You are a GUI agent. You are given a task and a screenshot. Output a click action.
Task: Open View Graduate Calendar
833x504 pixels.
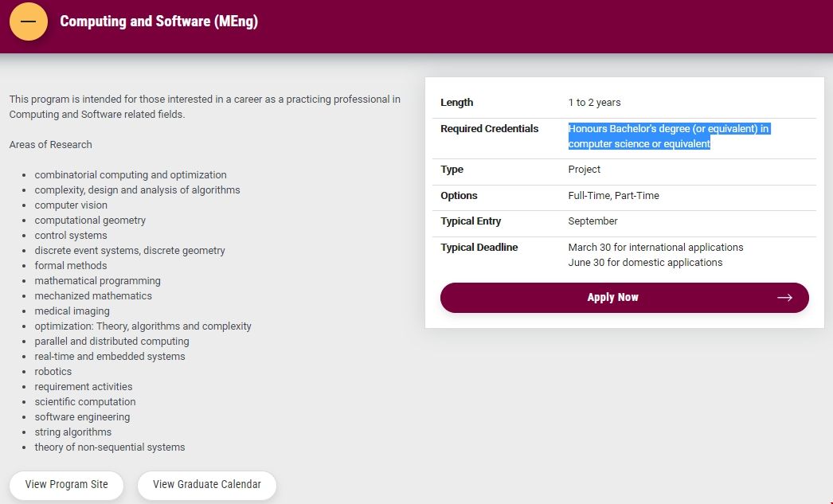207,485
